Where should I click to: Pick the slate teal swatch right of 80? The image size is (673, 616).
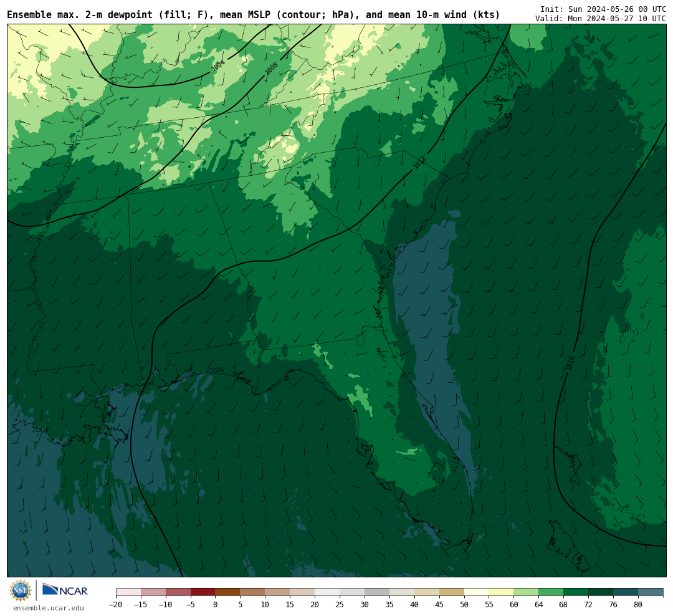[x=651, y=592]
